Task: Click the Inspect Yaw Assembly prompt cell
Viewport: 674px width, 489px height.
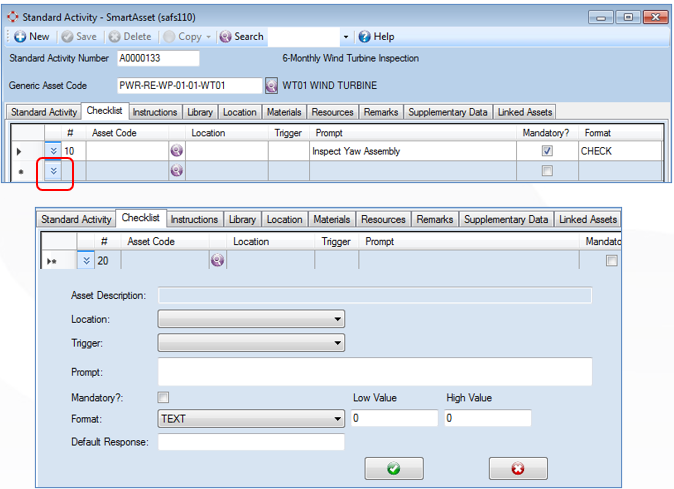Action: pyautogui.click(x=413, y=151)
